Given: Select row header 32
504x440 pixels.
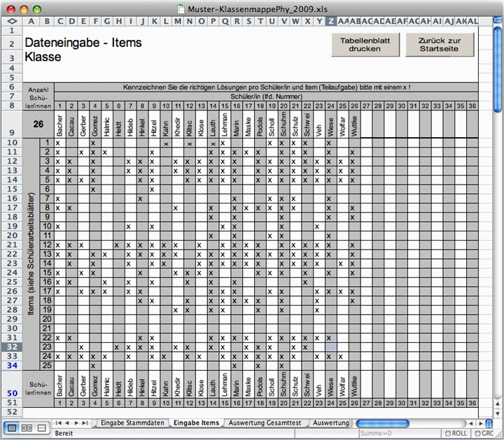Looking at the screenshot, I should click(x=12, y=347).
